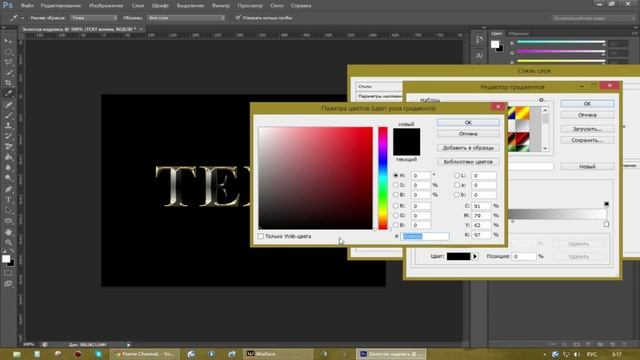Select the Blur tool

(x=8, y=167)
